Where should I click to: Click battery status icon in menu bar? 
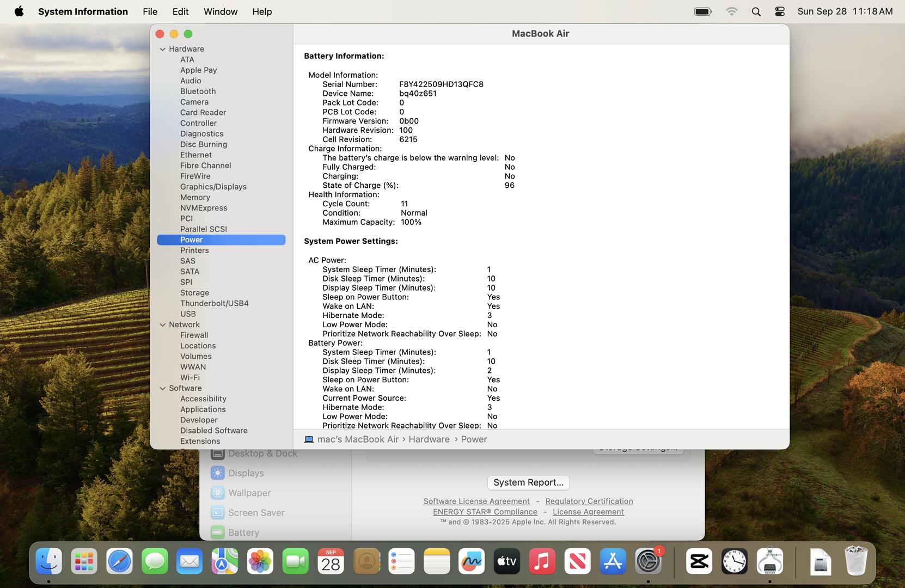704,11
